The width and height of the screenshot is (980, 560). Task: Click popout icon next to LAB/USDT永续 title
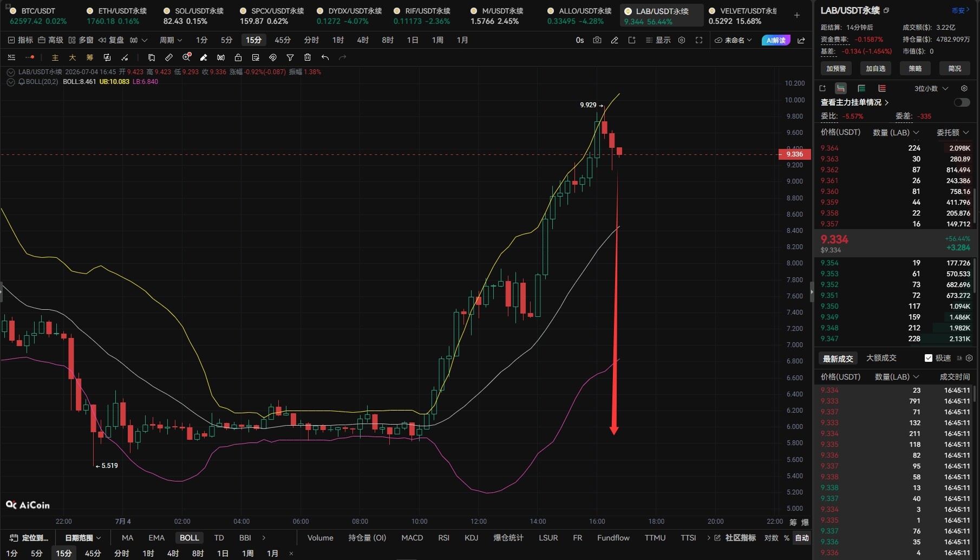pos(886,10)
